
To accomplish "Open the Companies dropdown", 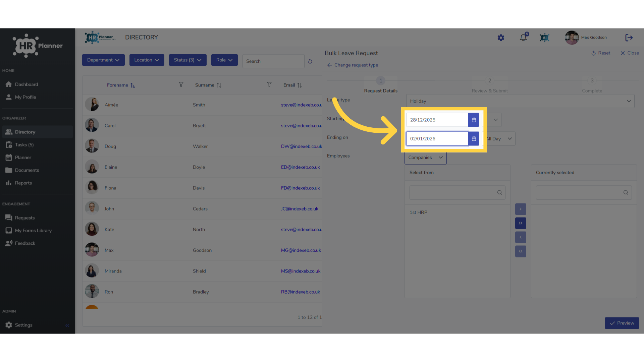I will (x=425, y=158).
